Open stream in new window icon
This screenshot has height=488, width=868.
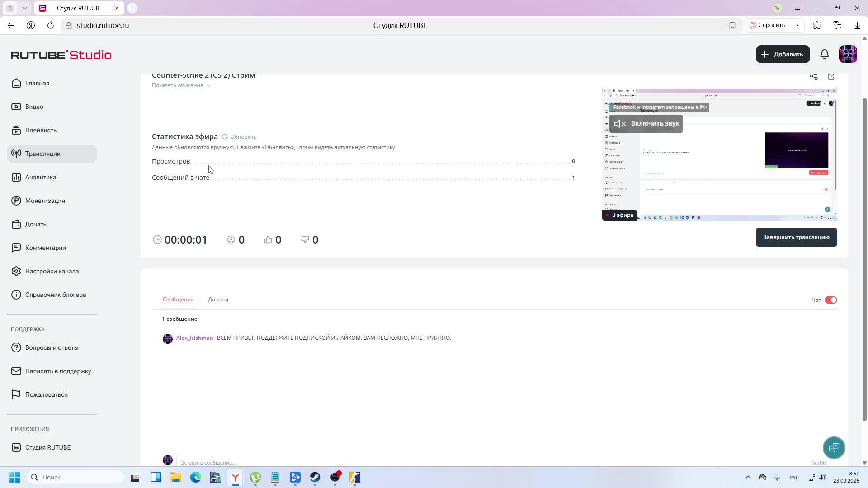pyautogui.click(x=831, y=76)
